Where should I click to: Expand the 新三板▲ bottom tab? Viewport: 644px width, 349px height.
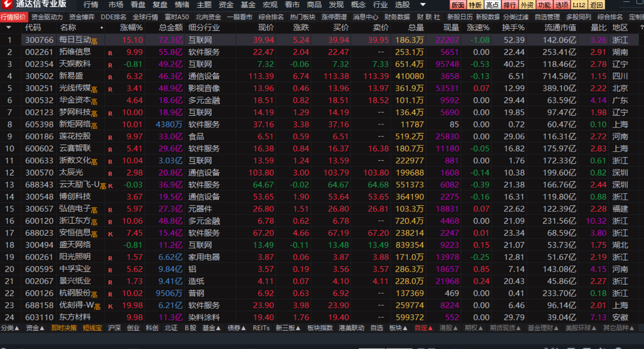coord(288,328)
